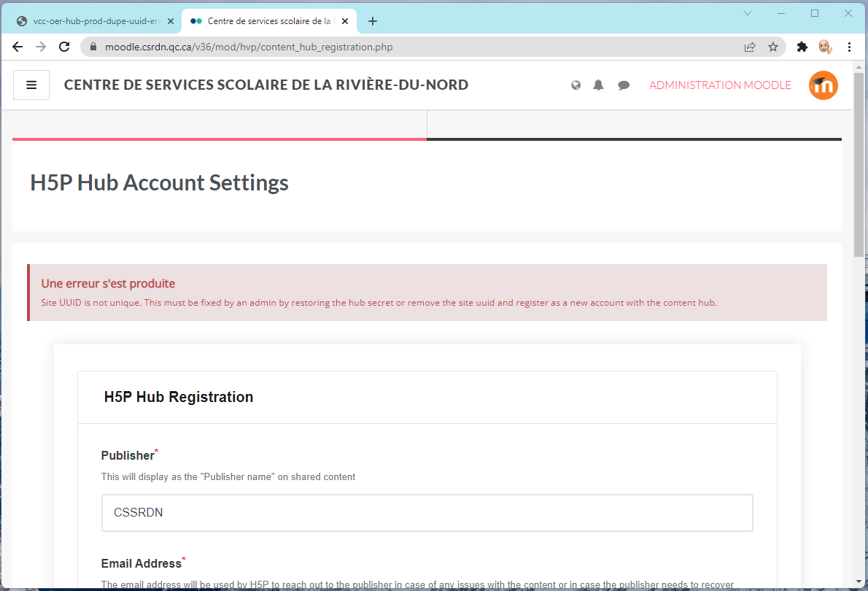Click the globe language icon
868x591 pixels.
point(576,85)
